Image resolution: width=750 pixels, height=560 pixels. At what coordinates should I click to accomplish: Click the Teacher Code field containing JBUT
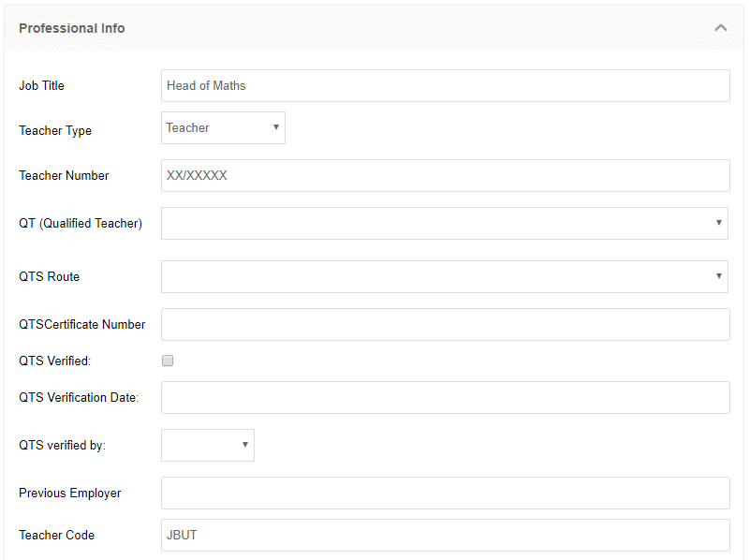click(x=446, y=535)
